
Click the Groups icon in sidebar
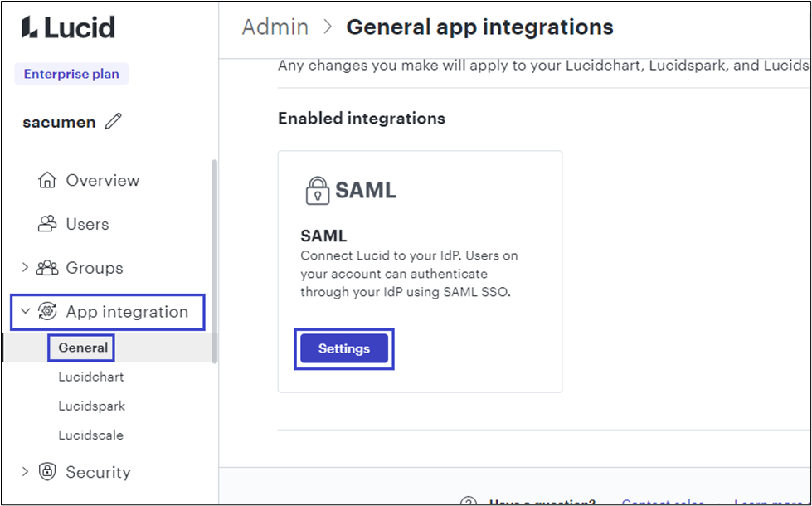click(48, 268)
